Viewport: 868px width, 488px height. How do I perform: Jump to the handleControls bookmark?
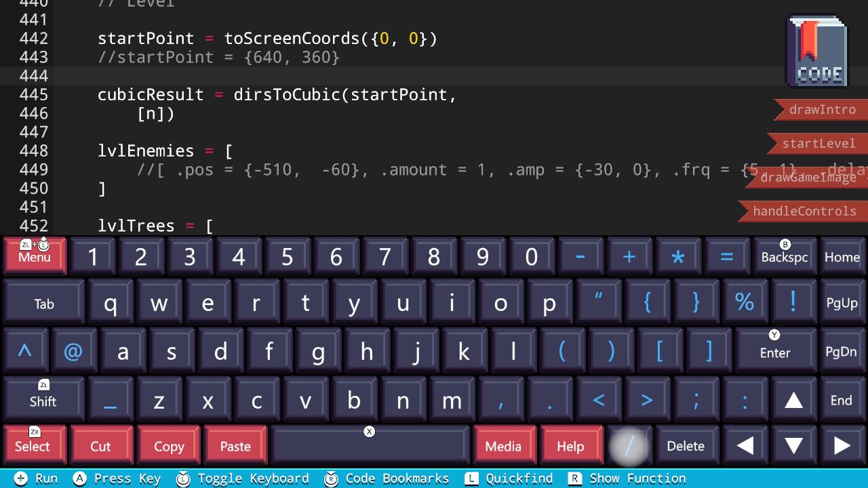[x=804, y=211]
